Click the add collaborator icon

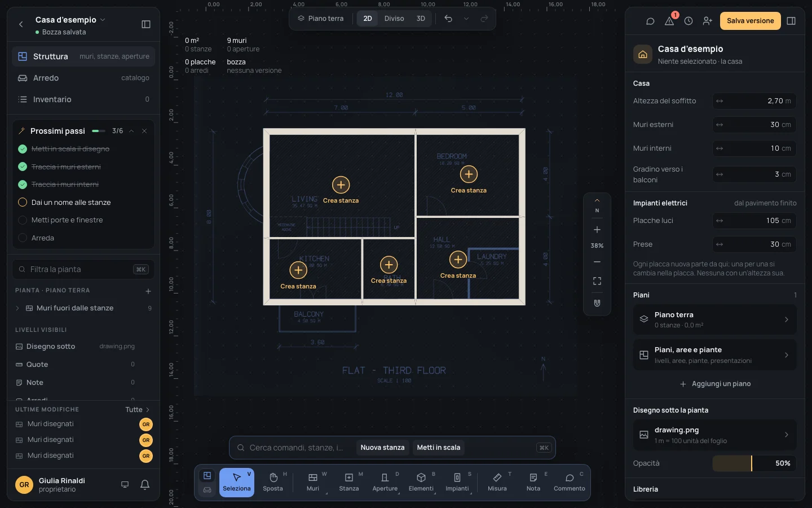pyautogui.click(x=708, y=21)
